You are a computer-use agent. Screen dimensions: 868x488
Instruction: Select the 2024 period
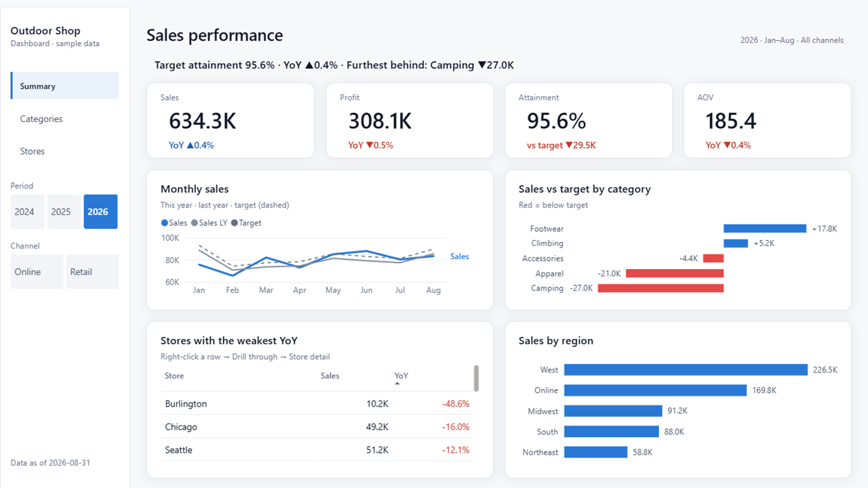(27, 211)
